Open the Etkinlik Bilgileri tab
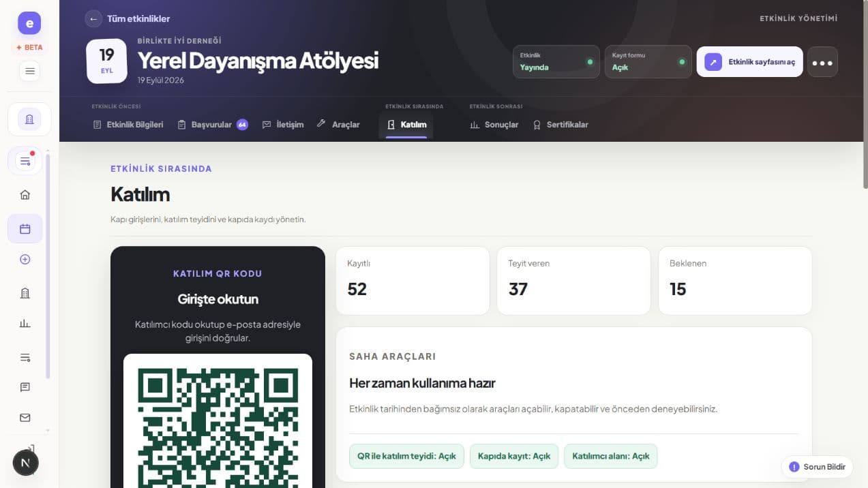The height and width of the screenshot is (488, 868). tap(128, 125)
